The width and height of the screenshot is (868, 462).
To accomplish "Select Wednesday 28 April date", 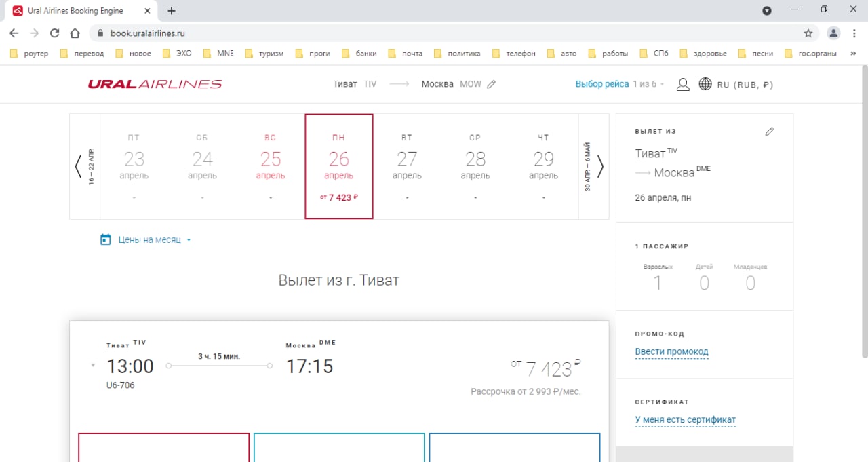I will (475, 167).
